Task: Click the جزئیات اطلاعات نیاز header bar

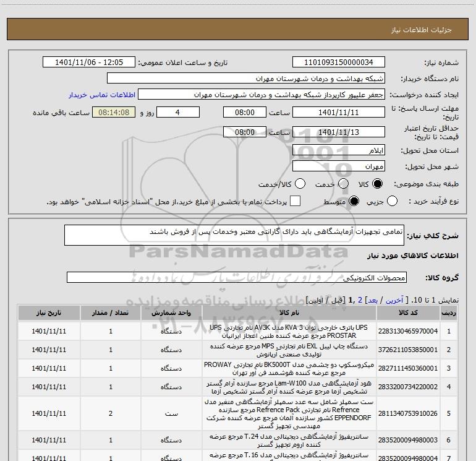Action: click(x=238, y=29)
